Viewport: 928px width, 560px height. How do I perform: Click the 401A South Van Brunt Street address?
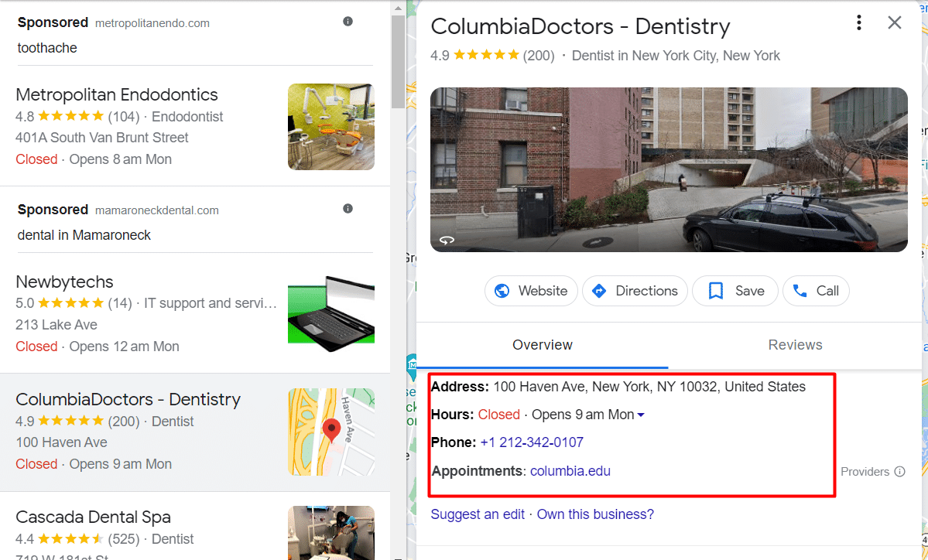coord(102,138)
